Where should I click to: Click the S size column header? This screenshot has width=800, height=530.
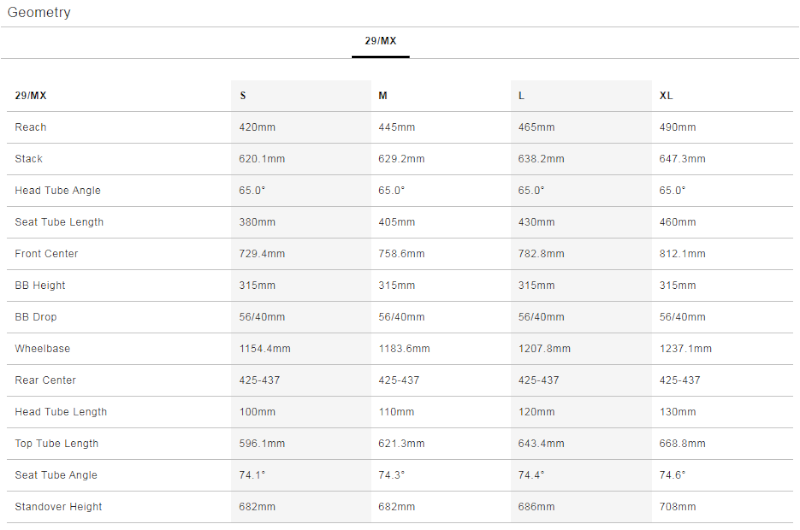click(x=243, y=95)
